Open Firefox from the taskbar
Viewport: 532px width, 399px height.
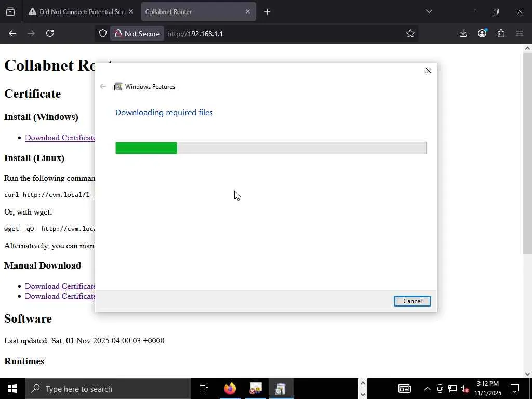click(230, 389)
